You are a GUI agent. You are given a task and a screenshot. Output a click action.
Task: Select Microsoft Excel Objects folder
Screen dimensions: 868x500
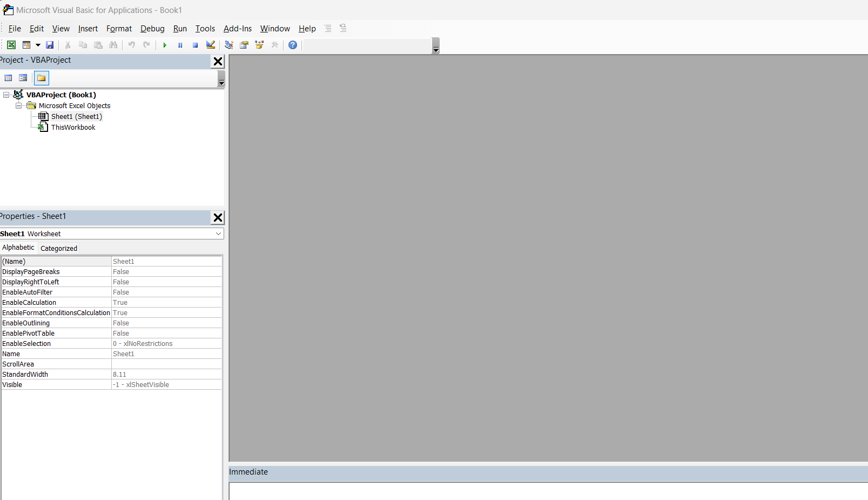pos(75,106)
